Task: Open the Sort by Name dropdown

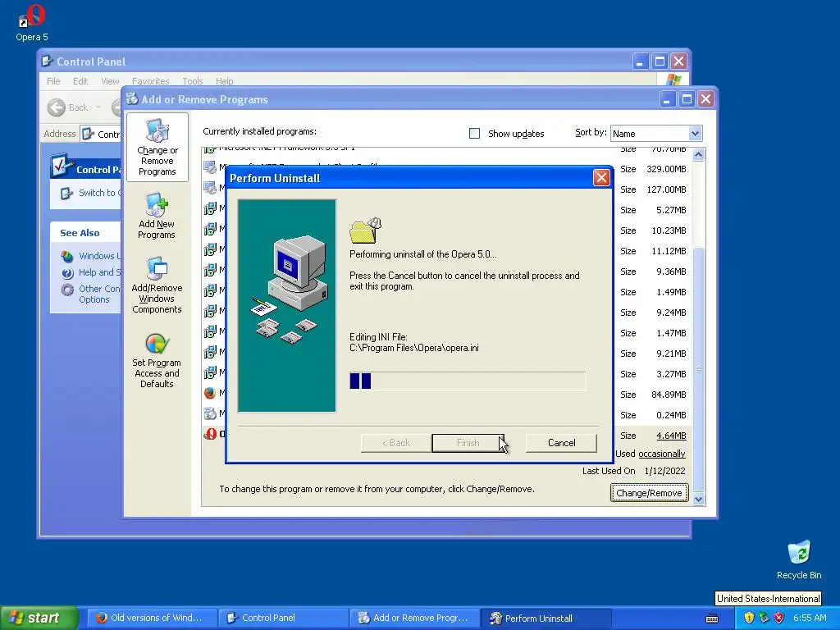Action: (x=656, y=134)
